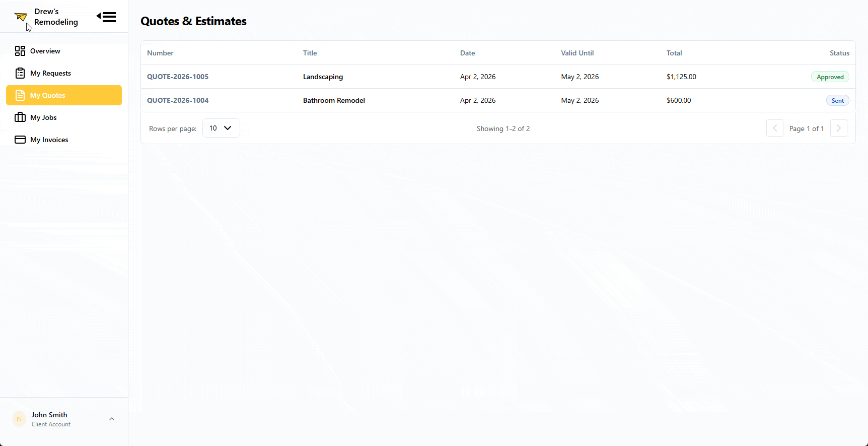Go to the next page arrow
The height and width of the screenshot is (446, 868).
tap(839, 128)
